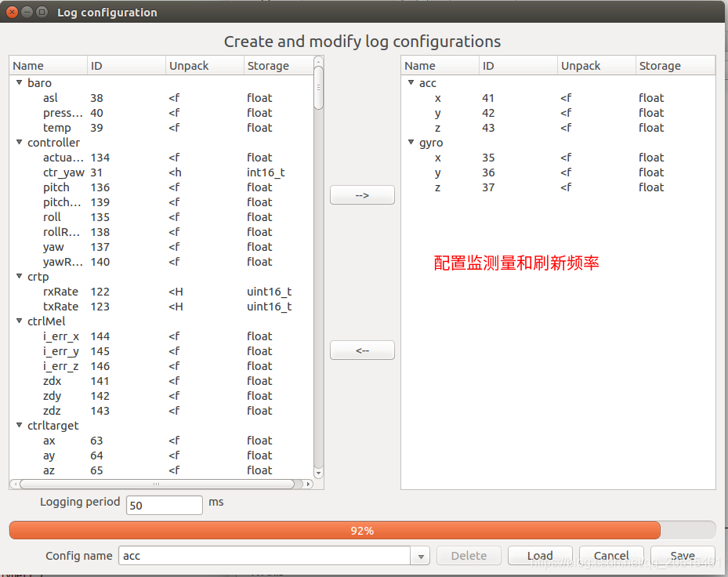Viewport: 728px width, 577px height.
Task: Open the Config name dropdown arrow
Action: pyautogui.click(x=421, y=556)
